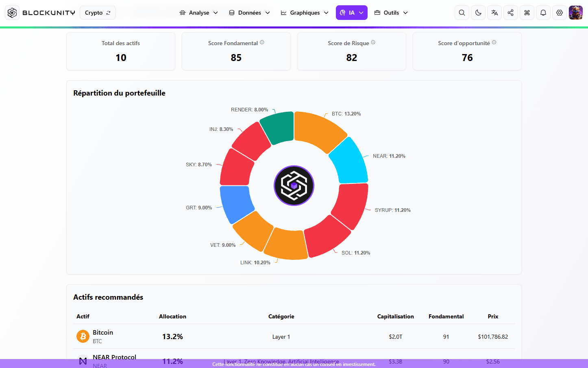This screenshot has height=368, width=588.
Task: Click the Total des actifs card
Action: coord(121,51)
